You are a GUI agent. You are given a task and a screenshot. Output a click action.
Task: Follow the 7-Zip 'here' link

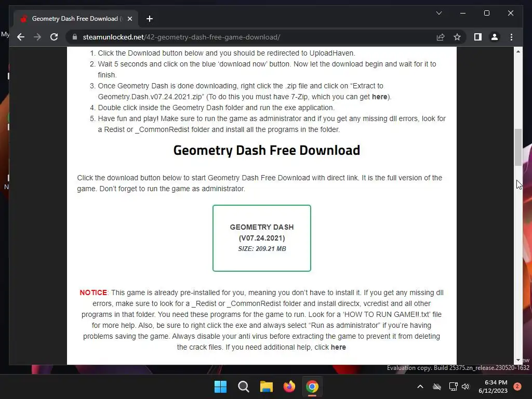(379, 97)
